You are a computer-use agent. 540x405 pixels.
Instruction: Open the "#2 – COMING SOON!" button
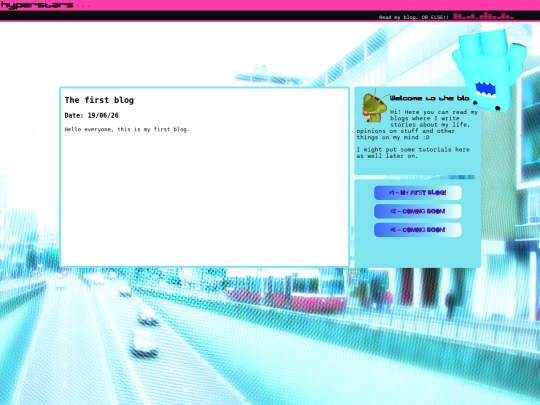(x=418, y=211)
